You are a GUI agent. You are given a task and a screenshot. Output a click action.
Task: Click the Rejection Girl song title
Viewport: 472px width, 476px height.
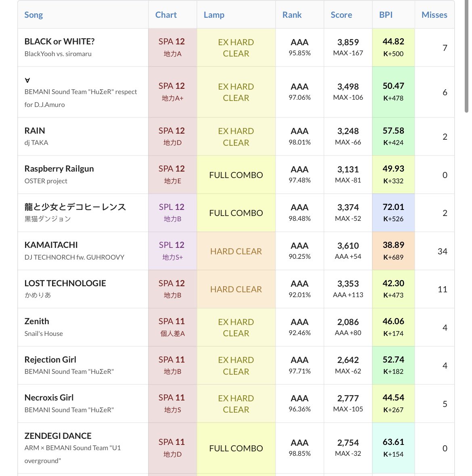[x=50, y=360]
